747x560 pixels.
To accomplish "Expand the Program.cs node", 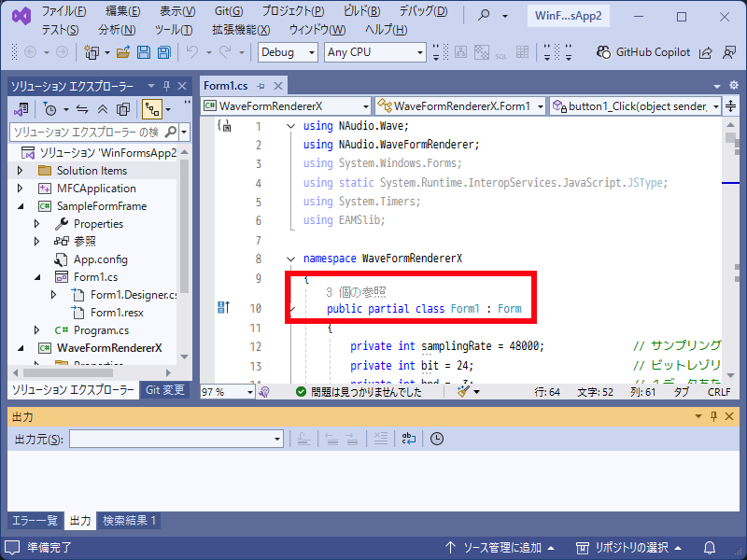I will pyautogui.click(x=36, y=330).
